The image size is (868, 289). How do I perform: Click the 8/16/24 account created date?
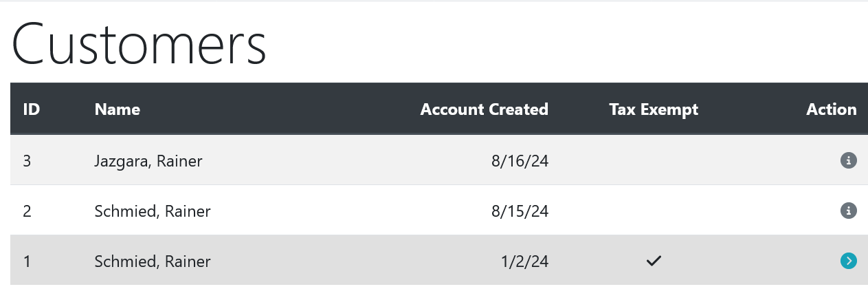pyautogui.click(x=520, y=161)
